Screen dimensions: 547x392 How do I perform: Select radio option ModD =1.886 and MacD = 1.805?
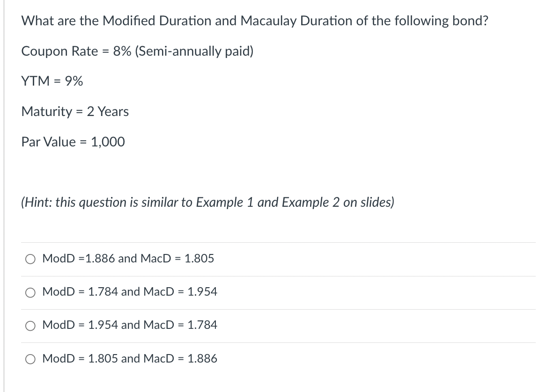coord(30,259)
